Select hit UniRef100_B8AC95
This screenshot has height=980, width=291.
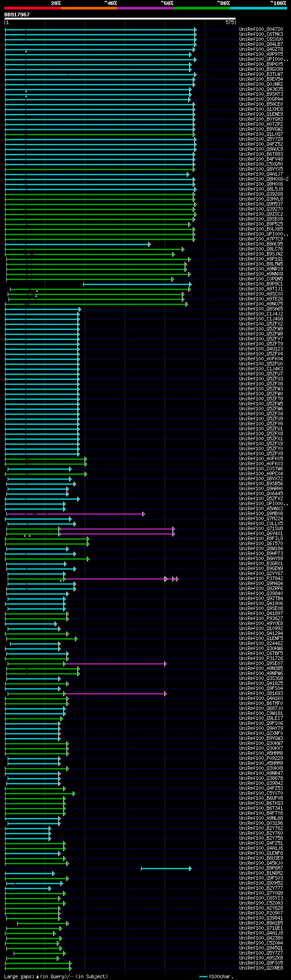pyautogui.click(x=261, y=244)
